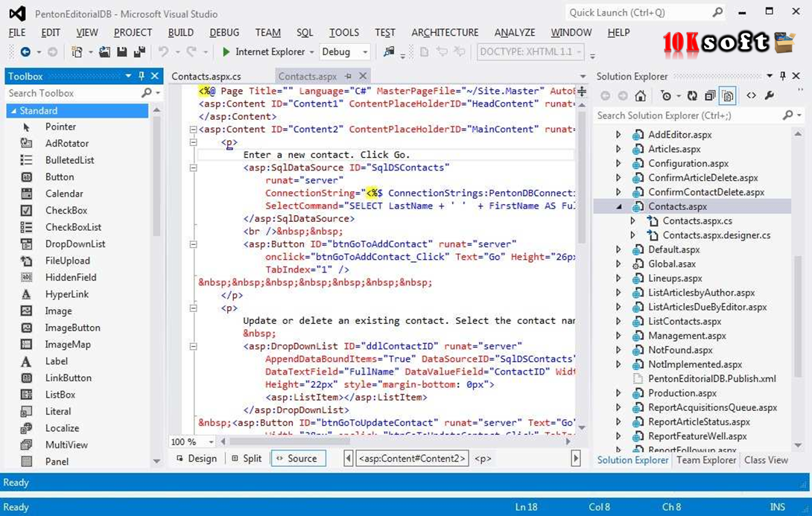Pin the Toolbox panel with pushpin icon
The width and height of the screenshot is (812, 516).
[x=142, y=76]
